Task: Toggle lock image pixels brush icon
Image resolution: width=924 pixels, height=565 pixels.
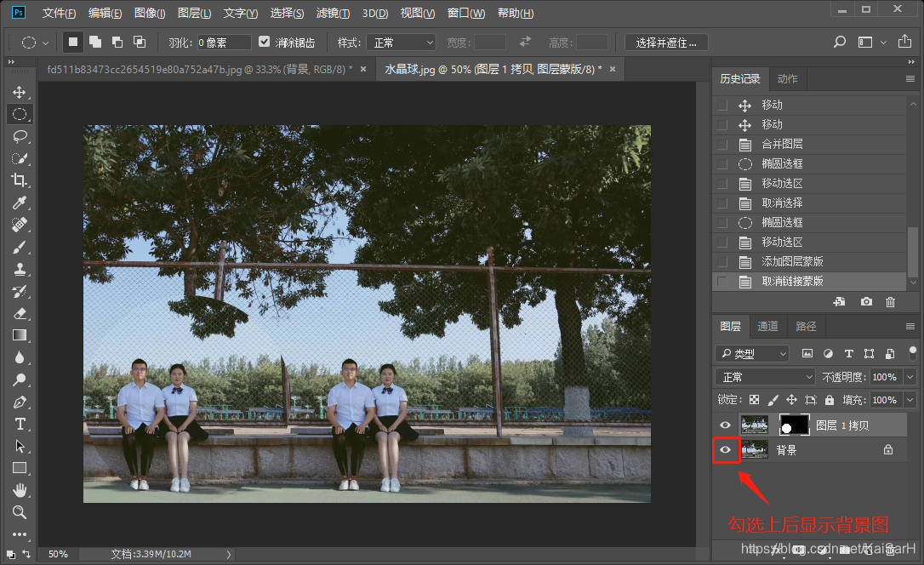Action: [x=773, y=400]
